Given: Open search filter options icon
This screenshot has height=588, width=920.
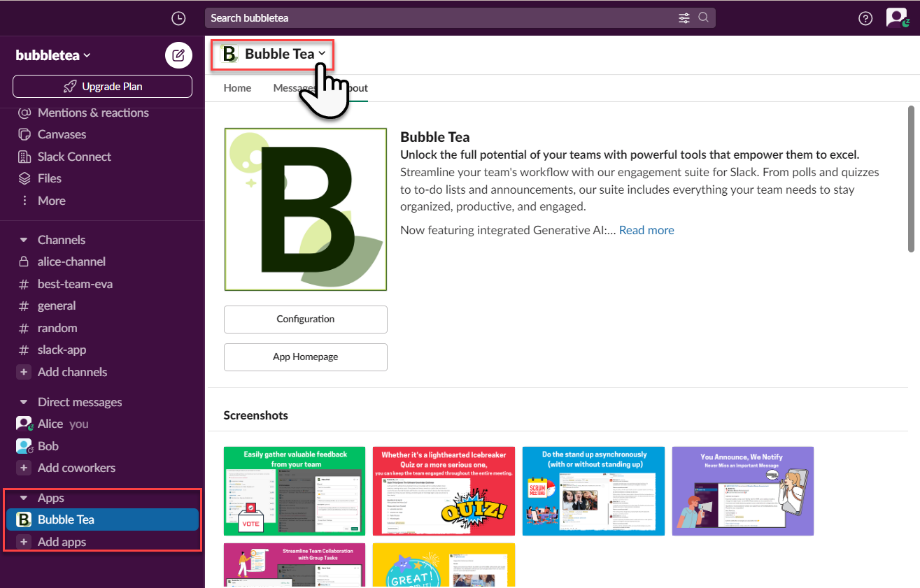Looking at the screenshot, I should tap(684, 18).
